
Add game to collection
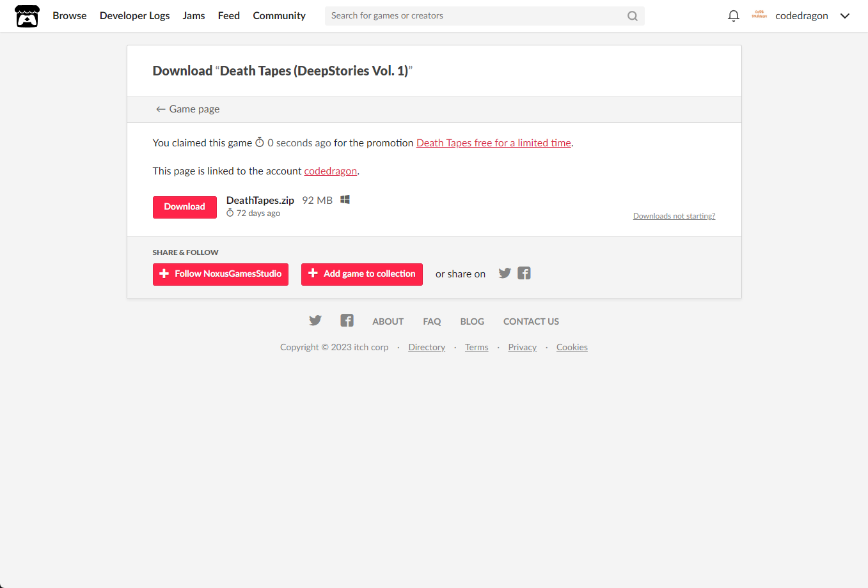click(362, 274)
